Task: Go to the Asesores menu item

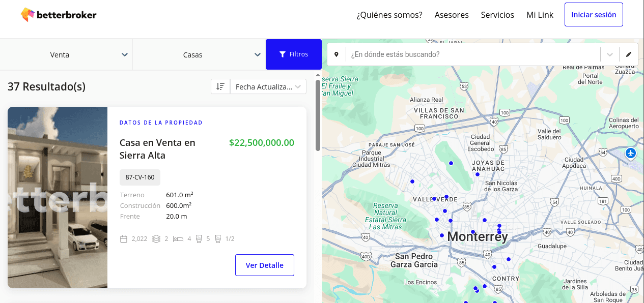Action: click(x=452, y=15)
